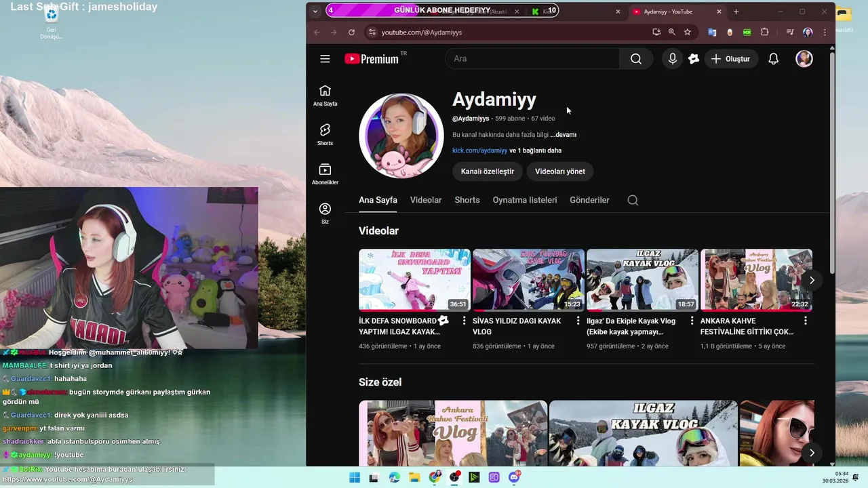The image size is (868, 488).
Task: Click the sparkle icon next to the microphone
Action: 693,59
